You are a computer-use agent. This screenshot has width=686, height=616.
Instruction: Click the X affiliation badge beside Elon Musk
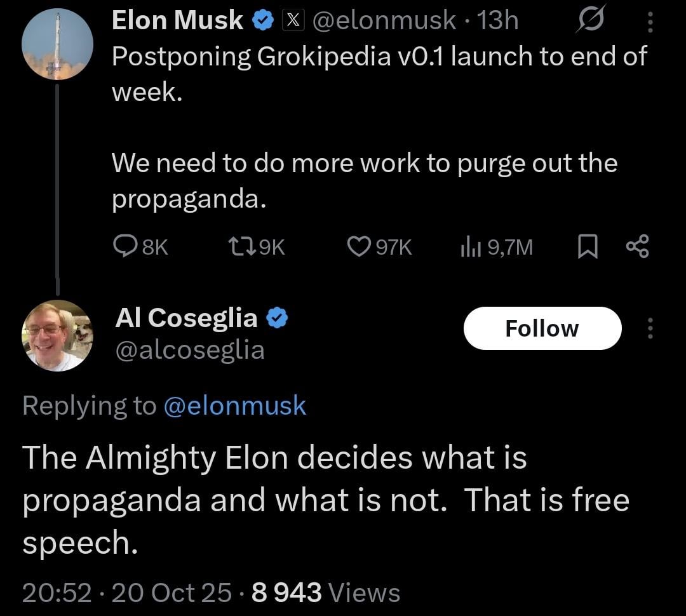click(292, 21)
